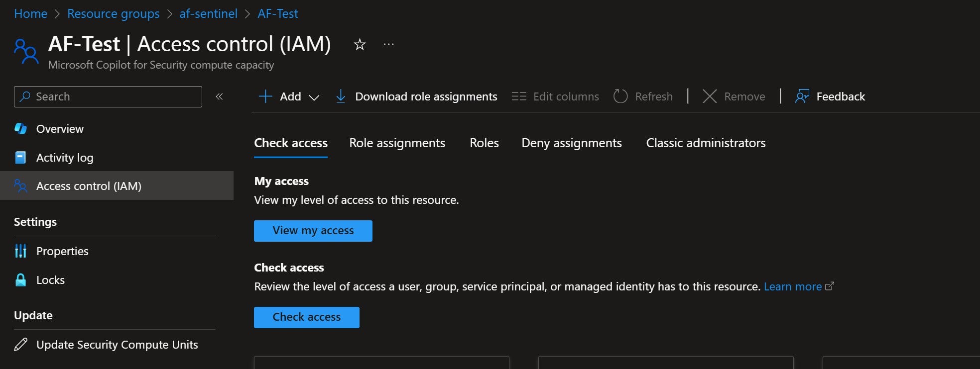The height and width of the screenshot is (369, 980).
Task: Go to Home in breadcrumb
Action: coord(31,14)
